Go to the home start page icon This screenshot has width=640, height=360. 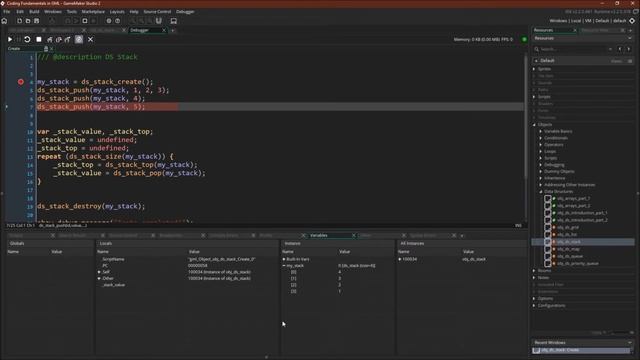click(4, 21)
